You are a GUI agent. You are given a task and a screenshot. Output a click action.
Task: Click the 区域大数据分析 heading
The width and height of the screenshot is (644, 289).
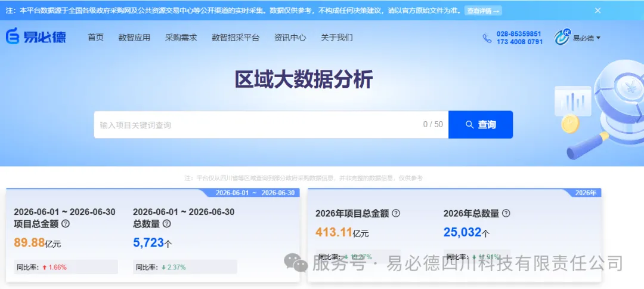[x=304, y=80]
